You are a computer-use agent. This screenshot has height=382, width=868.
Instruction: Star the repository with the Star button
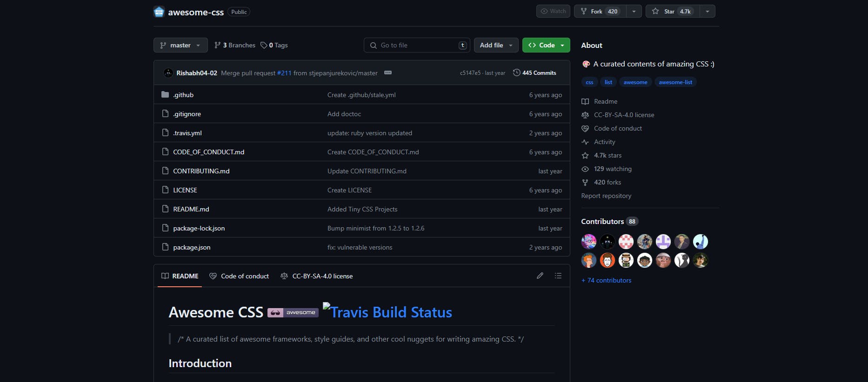(x=673, y=11)
